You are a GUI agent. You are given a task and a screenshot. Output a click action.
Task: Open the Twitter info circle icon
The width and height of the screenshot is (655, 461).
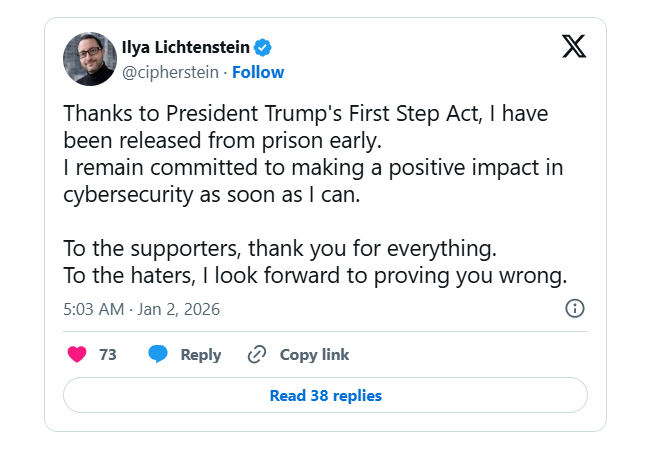[575, 308]
